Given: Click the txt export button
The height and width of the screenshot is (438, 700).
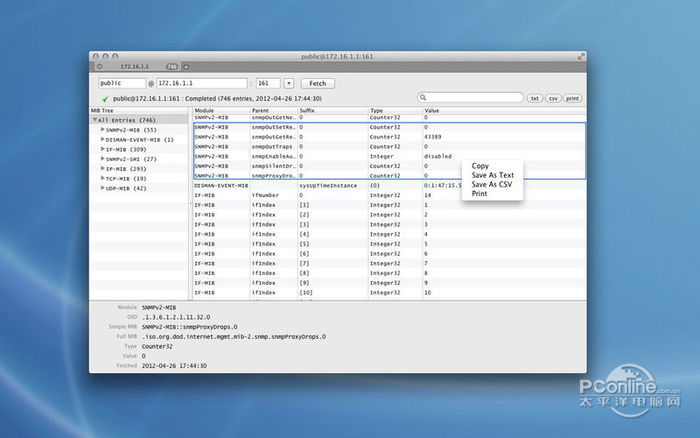Looking at the screenshot, I should pos(535,99).
